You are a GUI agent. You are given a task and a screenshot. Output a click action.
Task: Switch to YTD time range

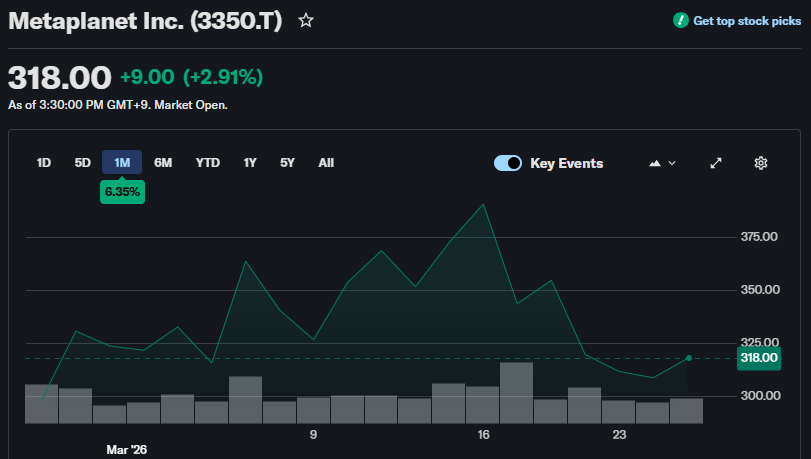(208, 163)
